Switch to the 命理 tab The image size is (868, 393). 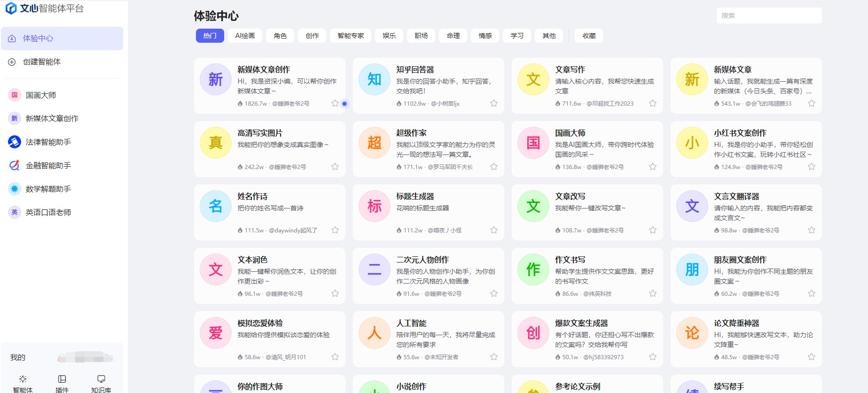click(453, 36)
